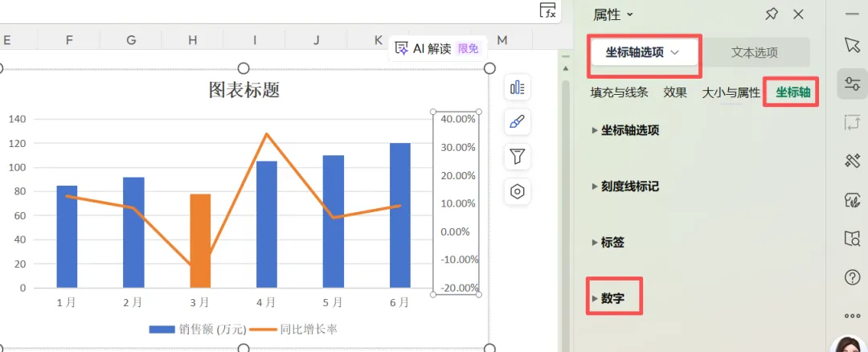
Task: Switch to the 大小与属性 tab
Action: [x=731, y=92]
